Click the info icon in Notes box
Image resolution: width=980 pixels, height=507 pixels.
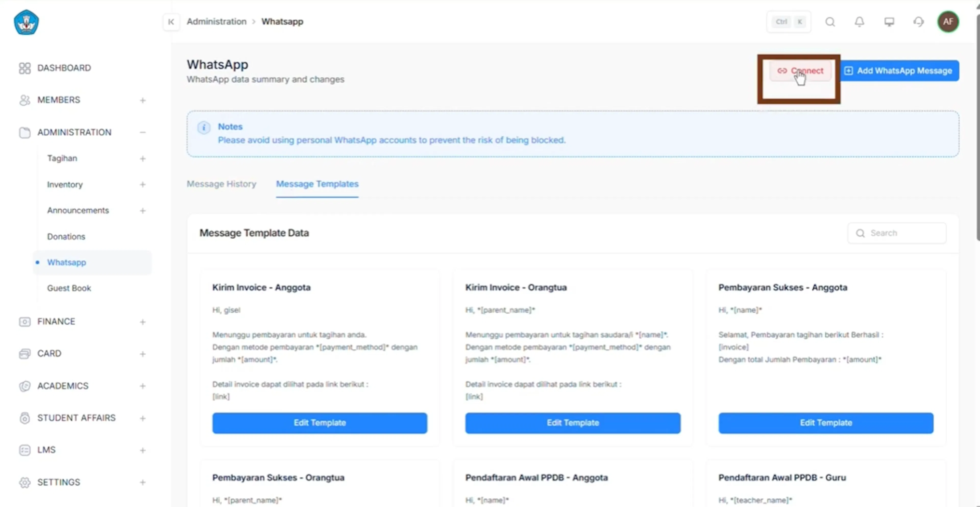coord(204,127)
